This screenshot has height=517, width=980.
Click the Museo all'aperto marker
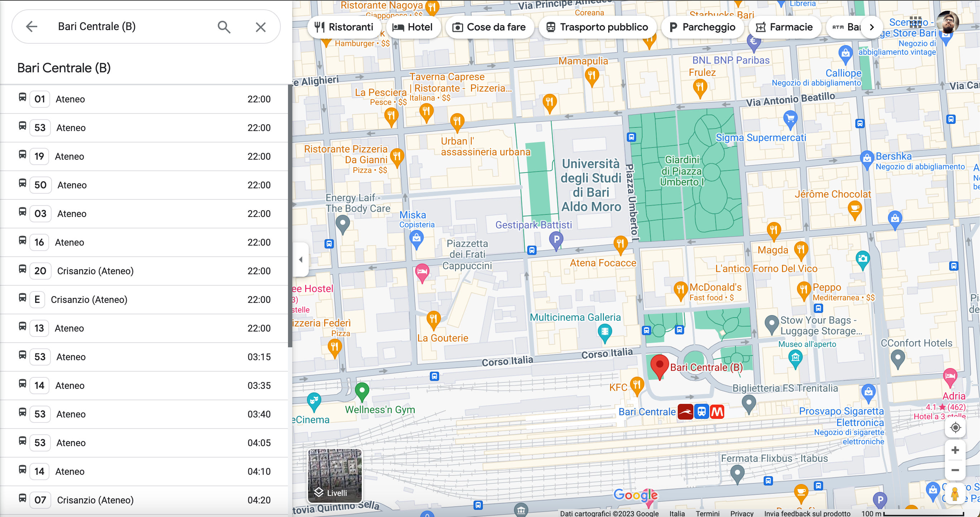[x=795, y=358]
